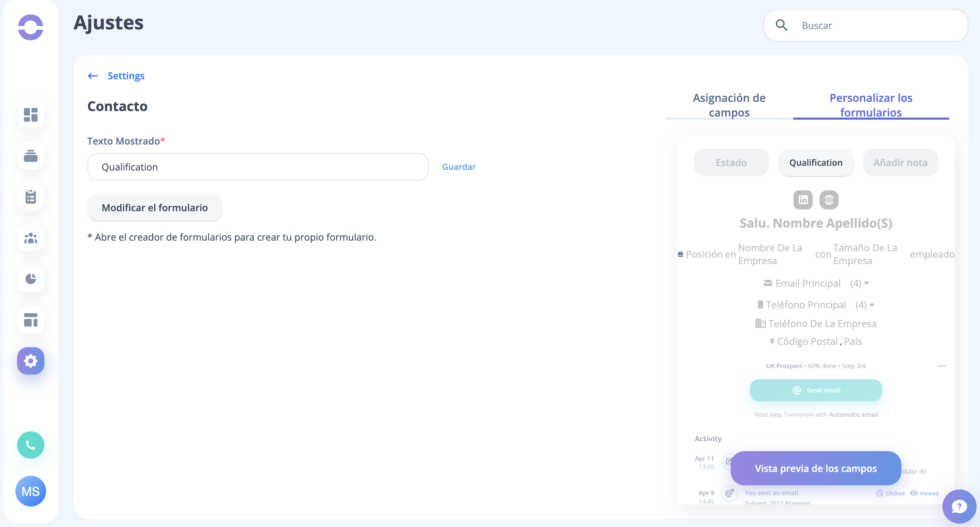This screenshot has height=527, width=980.
Task: Click the País text in address line
Action: (853, 341)
